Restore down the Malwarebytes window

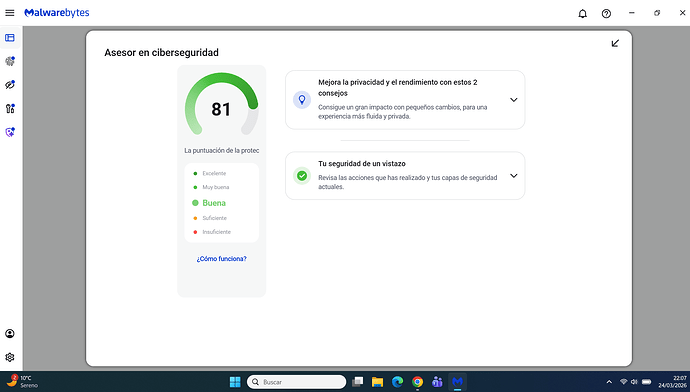coord(657,13)
